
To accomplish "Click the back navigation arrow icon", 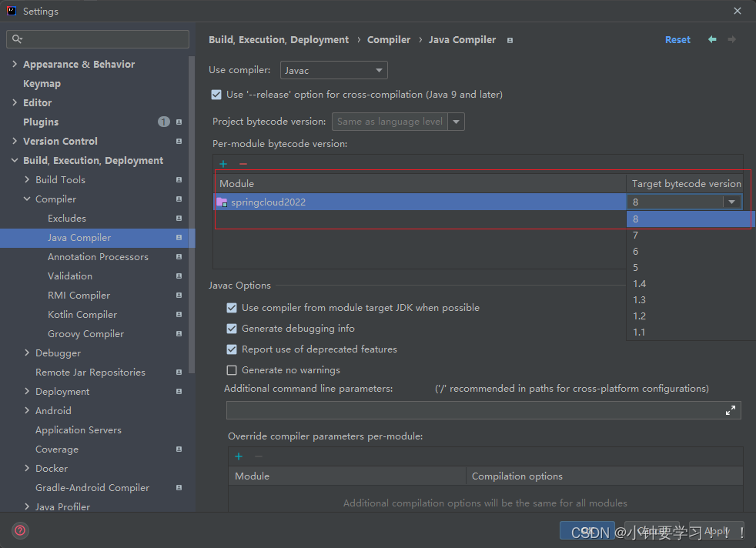I will coord(712,39).
